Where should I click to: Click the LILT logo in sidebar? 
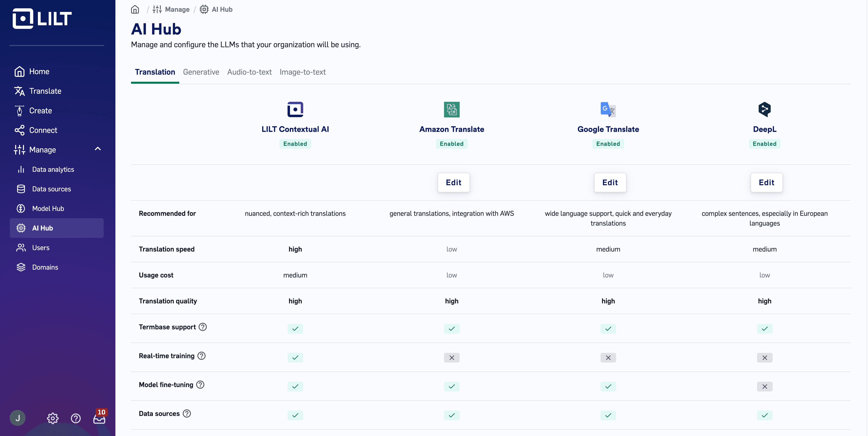click(42, 19)
